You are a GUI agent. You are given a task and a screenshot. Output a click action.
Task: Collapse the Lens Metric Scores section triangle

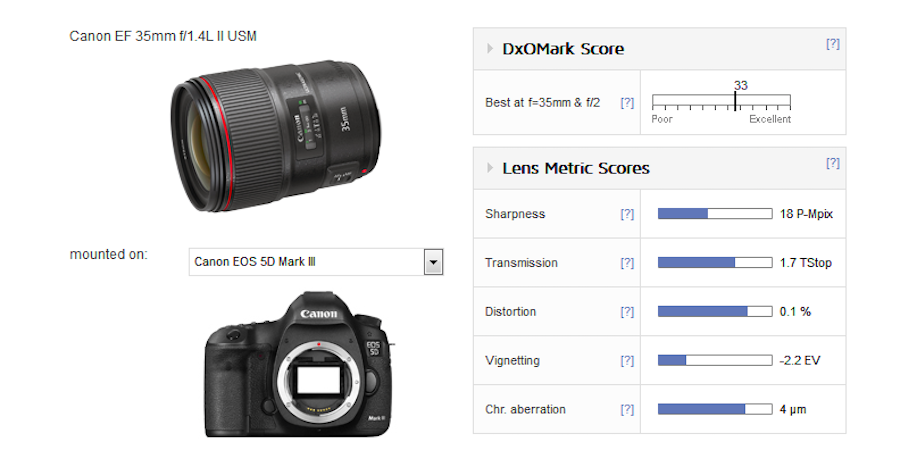coord(489,168)
